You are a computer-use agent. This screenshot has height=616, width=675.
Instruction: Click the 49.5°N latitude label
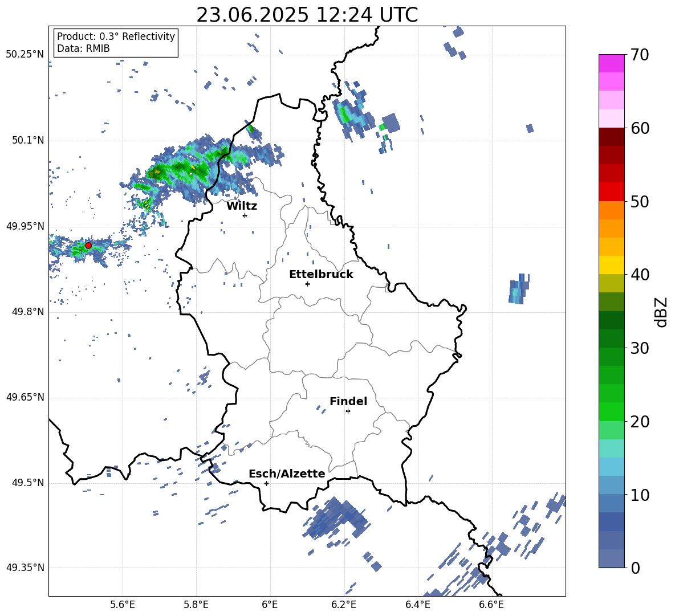pyautogui.click(x=28, y=483)
